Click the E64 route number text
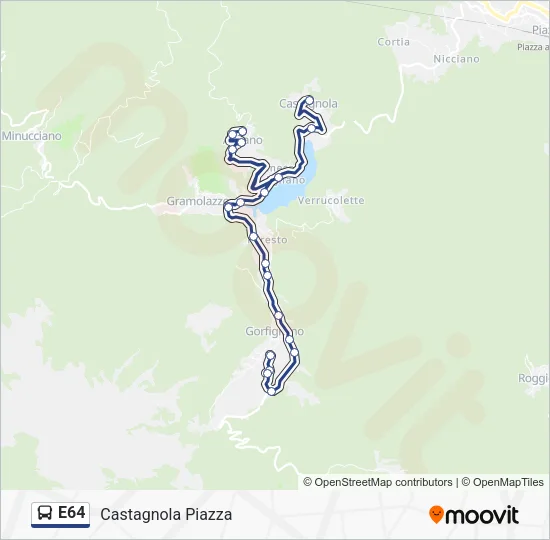550x540 pixels. click(71, 513)
